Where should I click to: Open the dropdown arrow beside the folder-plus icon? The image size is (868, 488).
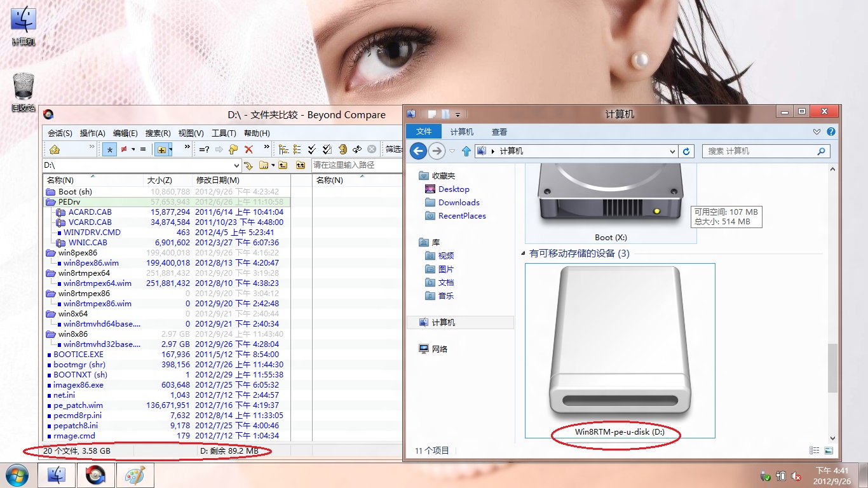172,149
